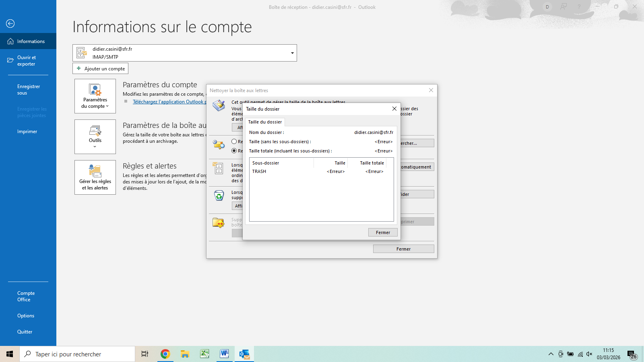Image resolution: width=644 pixels, height=362 pixels.
Task: Click the Règles et alertes heading
Action: tap(150, 166)
